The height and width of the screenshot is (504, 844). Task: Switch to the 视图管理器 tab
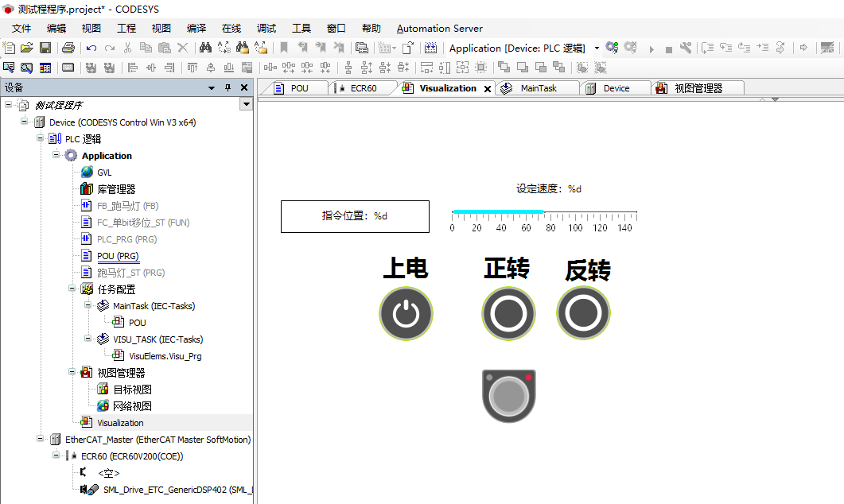click(698, 88)
